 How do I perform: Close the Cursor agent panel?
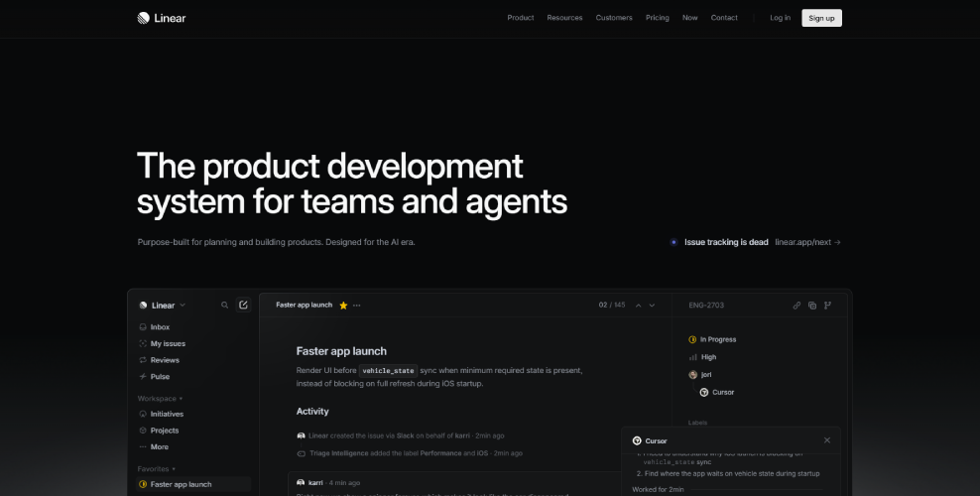(x=827, y=440)
